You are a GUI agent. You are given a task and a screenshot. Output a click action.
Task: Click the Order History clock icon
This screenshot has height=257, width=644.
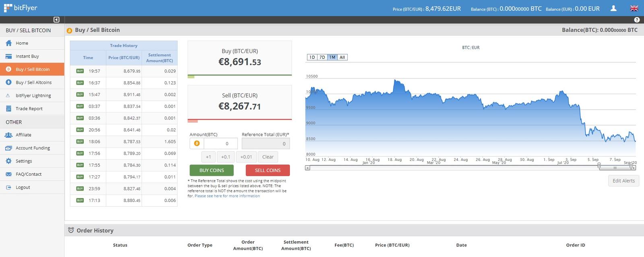pyautogui.click(x=71, y=230)
